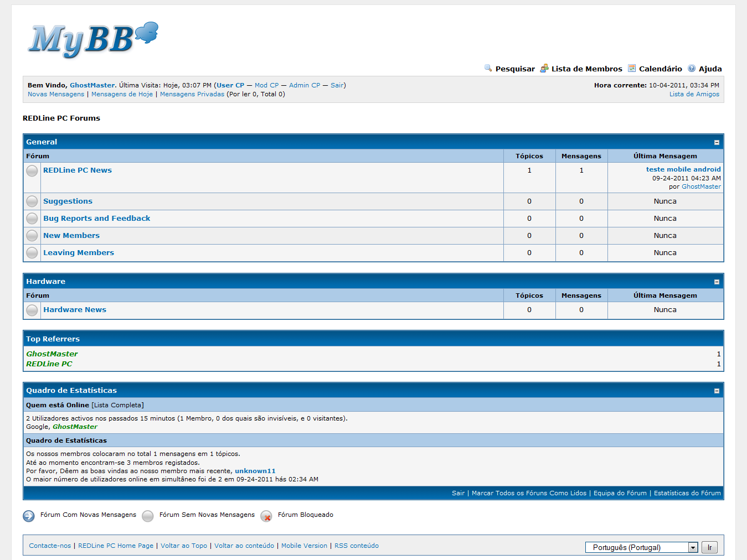The width and height of the screenshot is (747, 560).
Task: Click the status icon beside Suggestions
Action: pyautogui.click(x=32, y=201)
